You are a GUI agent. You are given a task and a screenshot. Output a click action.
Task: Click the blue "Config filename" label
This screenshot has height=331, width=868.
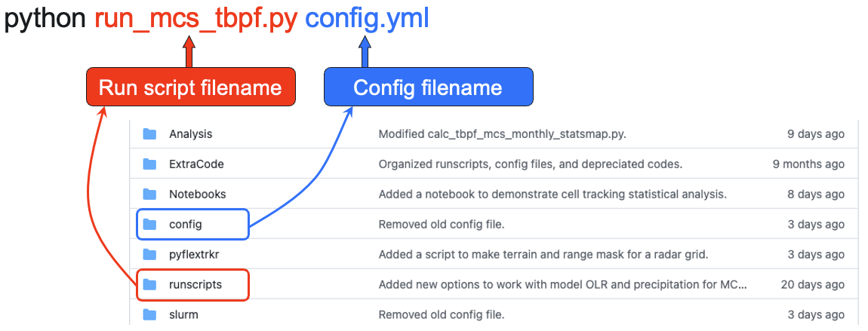click(428, 87)
